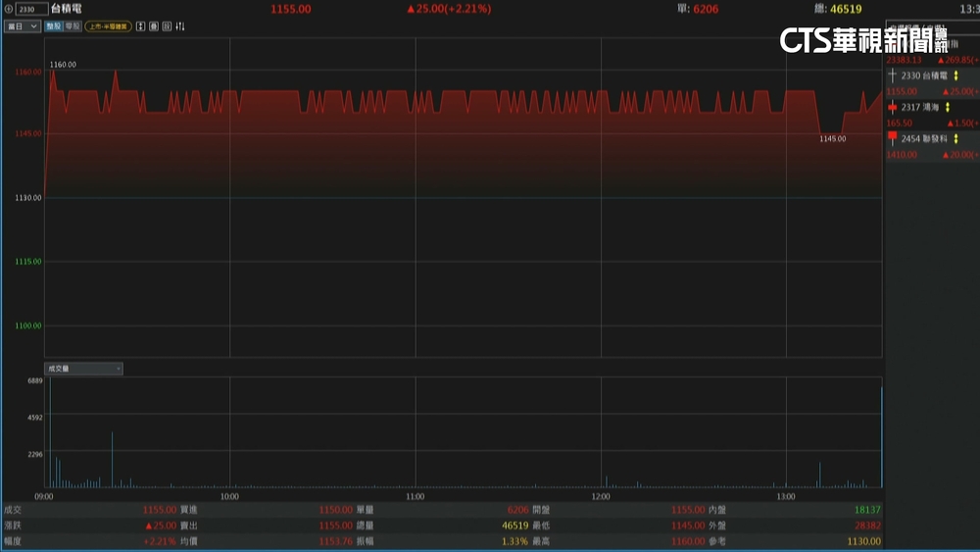Click the candlestick icon beside 2330 台積電
Screen dimensions: 980x552
click(892, 75)
